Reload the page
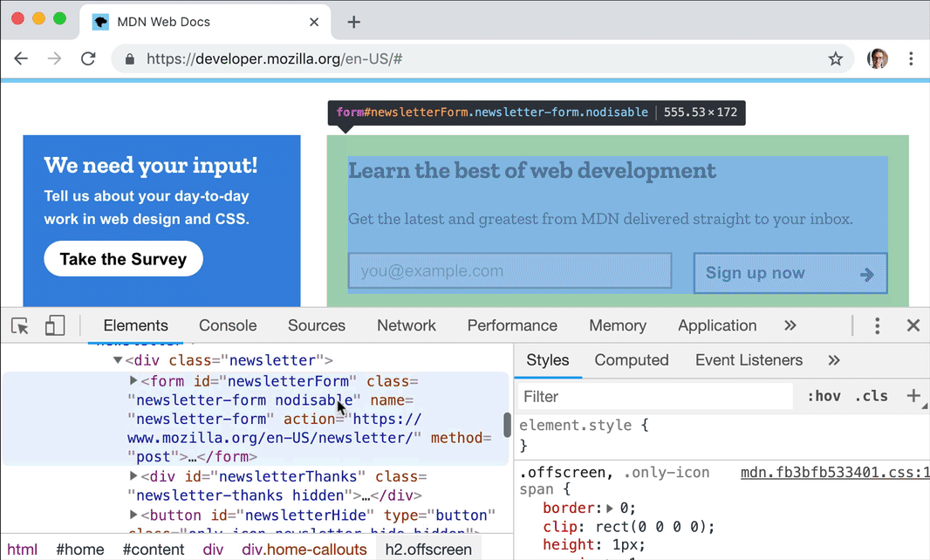The width and height of the screenshot is (930, 560). click(x=88, y=59)
